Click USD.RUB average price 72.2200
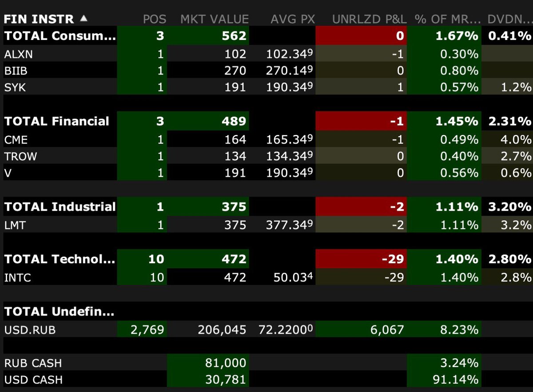The height and width of the screenshot is (392, 533). click(286, 329)
